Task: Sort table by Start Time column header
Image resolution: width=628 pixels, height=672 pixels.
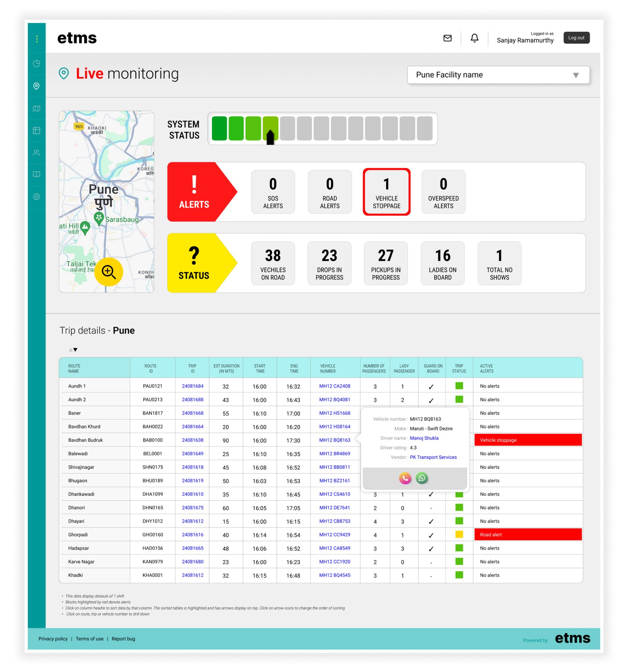Action: 259,368
